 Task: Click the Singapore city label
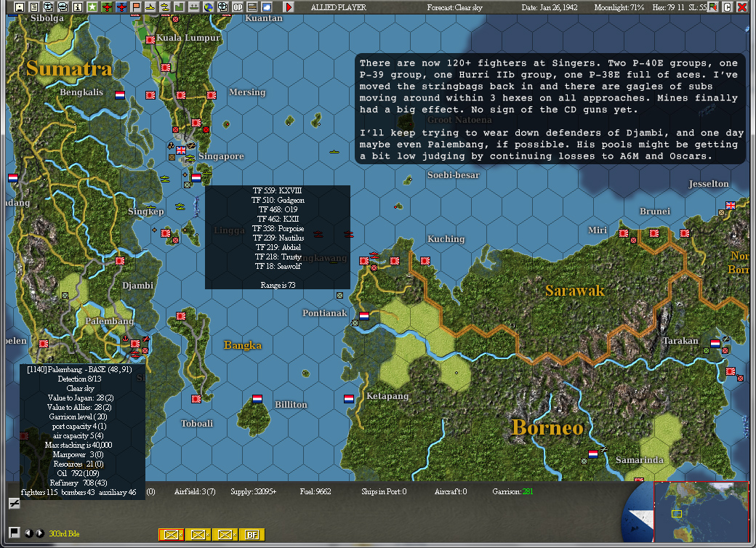221,156
